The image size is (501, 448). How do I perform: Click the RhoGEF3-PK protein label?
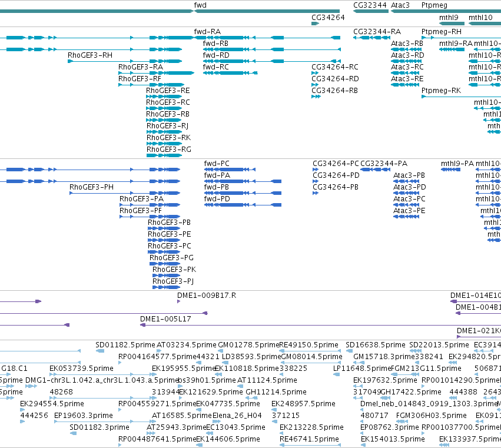tap(174, 270)
